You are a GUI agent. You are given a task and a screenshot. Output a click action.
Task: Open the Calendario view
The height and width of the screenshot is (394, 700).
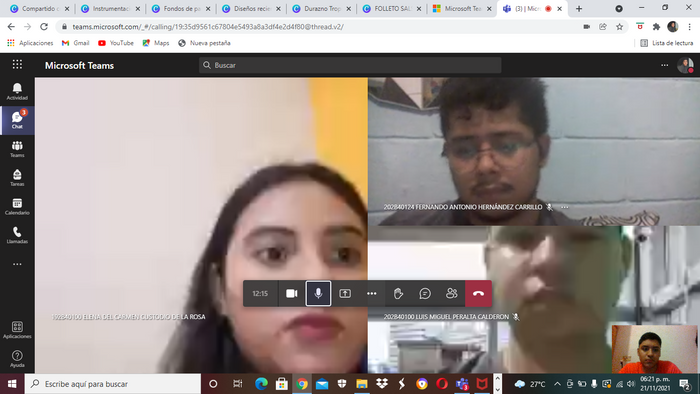point(17,207)
